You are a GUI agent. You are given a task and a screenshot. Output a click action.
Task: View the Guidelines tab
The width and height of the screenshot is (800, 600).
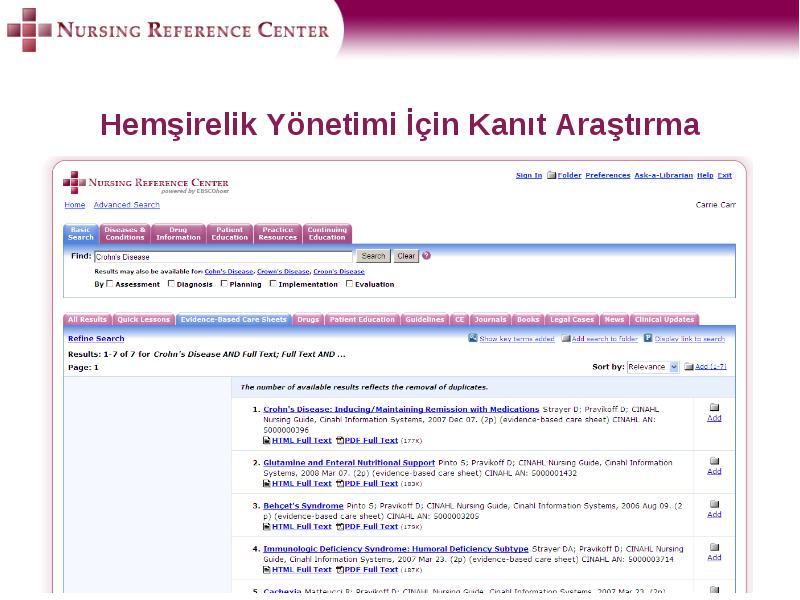click(x=424, y=319)
